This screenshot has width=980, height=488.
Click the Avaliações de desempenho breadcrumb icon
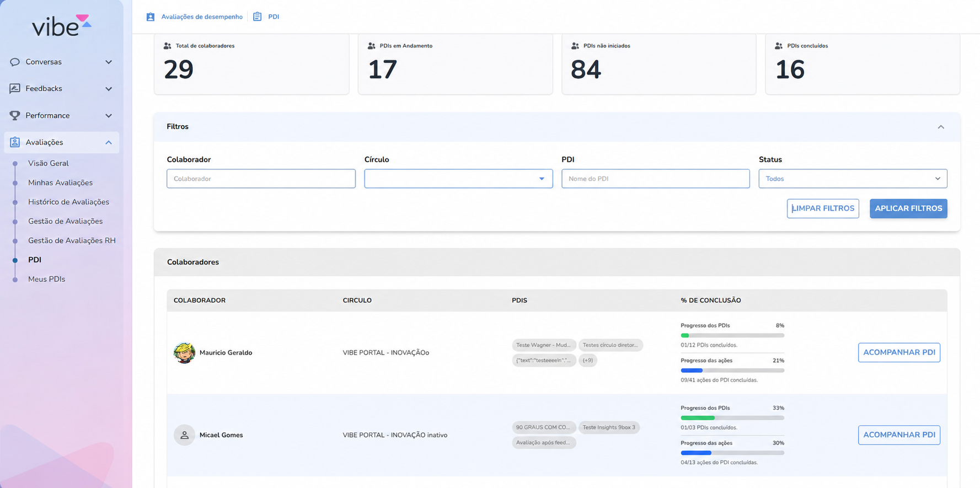(x=151, y=17)
